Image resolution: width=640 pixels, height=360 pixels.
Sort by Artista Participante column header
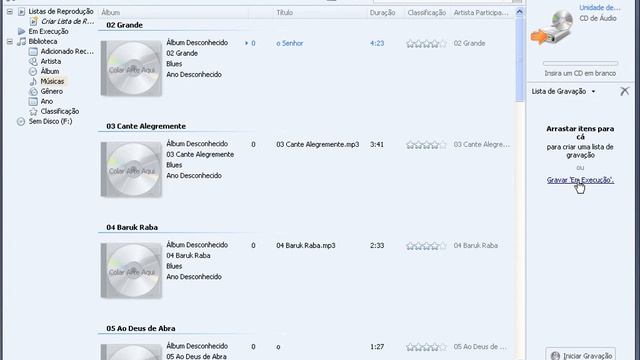pyautogui.click(x=482, y=13)
